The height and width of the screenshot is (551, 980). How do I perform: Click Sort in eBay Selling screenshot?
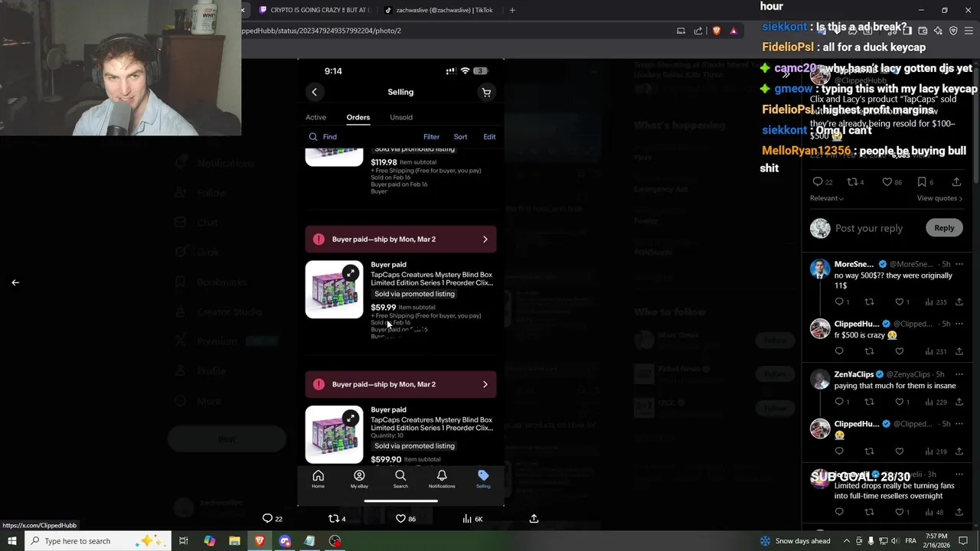point(460,137)
